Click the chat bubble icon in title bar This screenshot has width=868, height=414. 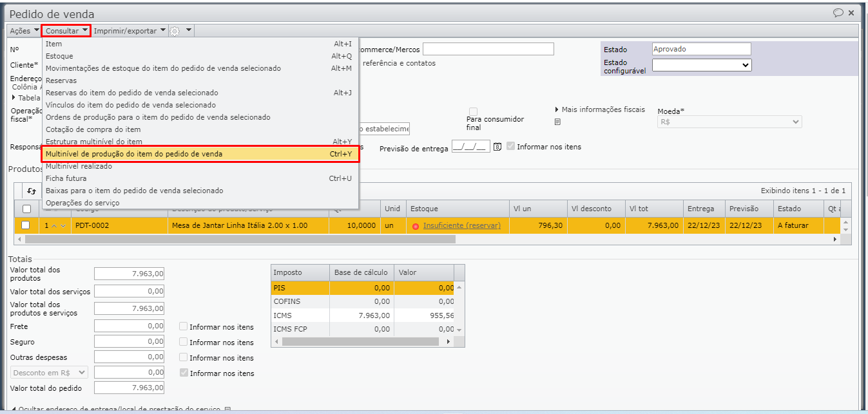tap(838, 13)
